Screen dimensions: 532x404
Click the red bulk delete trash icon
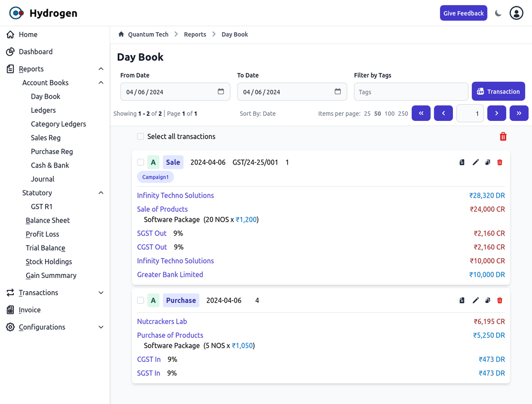[x=503, y=137]
